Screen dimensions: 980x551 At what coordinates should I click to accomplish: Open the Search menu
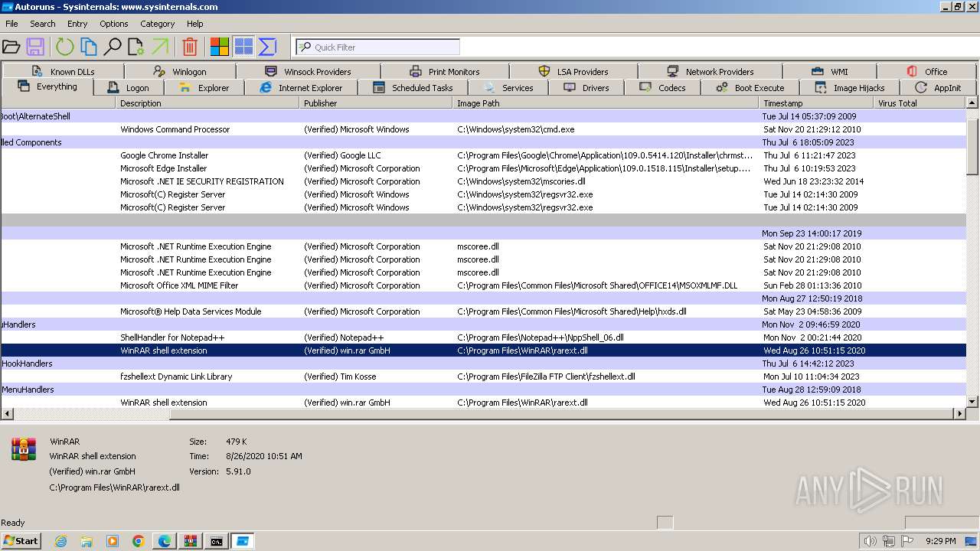[x=43, y=24]
